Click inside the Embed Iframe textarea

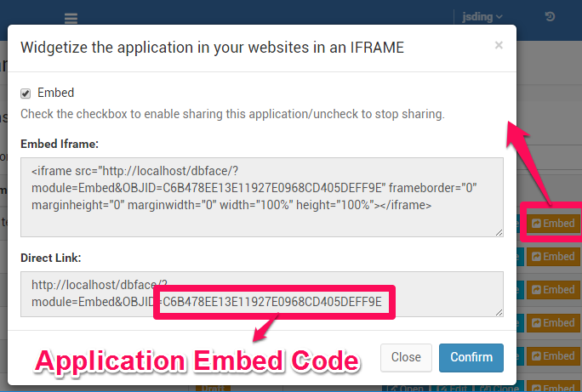[x=262, y=197]
